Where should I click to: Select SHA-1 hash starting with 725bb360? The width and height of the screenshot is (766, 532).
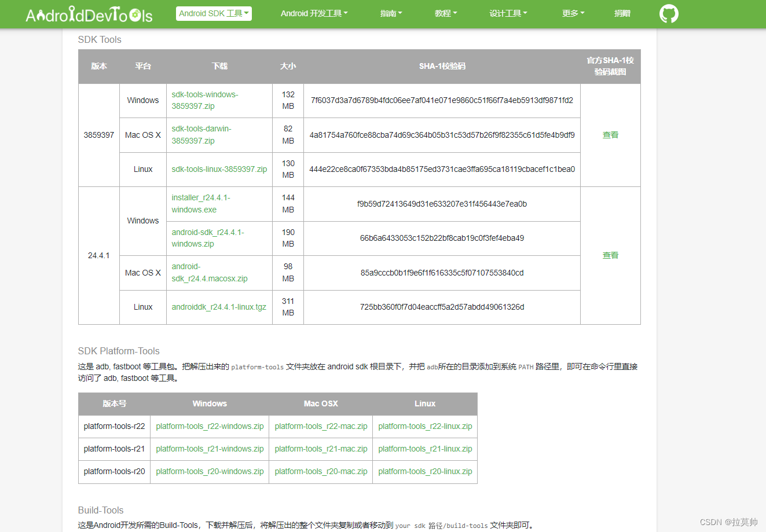point(442,307)
